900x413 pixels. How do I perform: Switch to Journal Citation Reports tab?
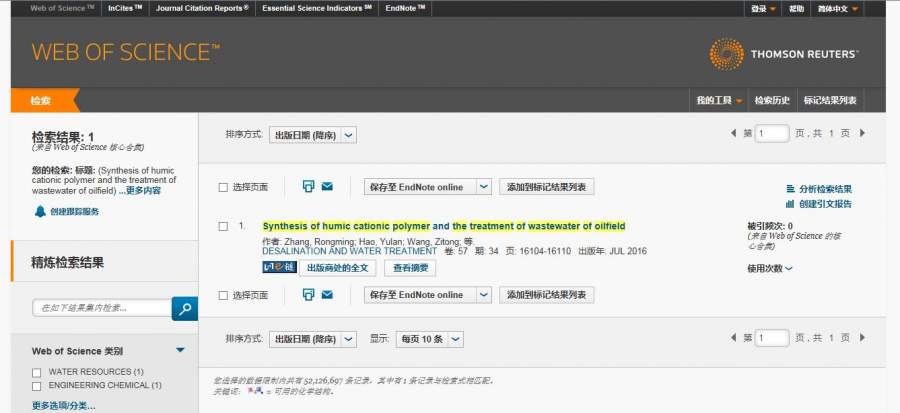click(202, 9)
